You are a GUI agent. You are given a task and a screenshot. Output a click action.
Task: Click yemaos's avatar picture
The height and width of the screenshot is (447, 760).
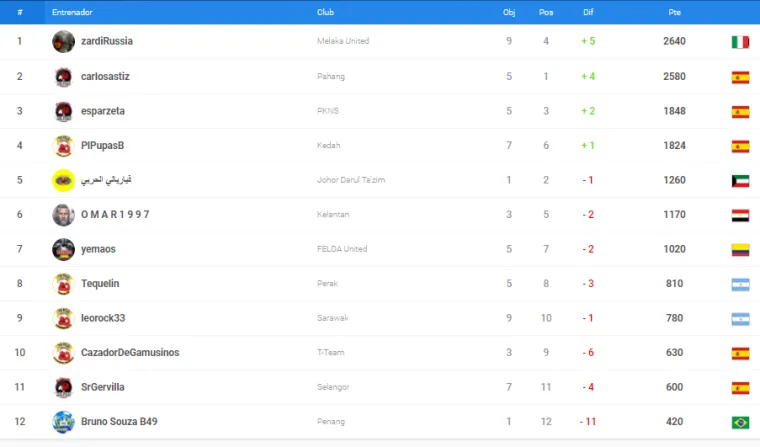[63, 249]
